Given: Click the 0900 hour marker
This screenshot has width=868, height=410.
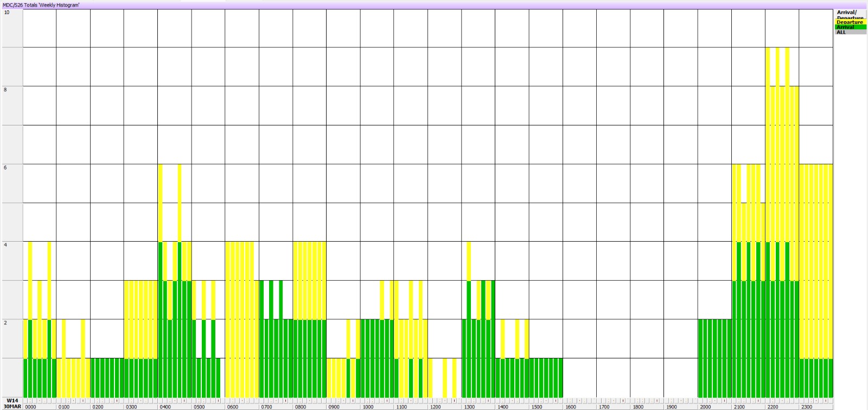Looking at the screenshot, I should pyautogui.click(x=334, y=407).
